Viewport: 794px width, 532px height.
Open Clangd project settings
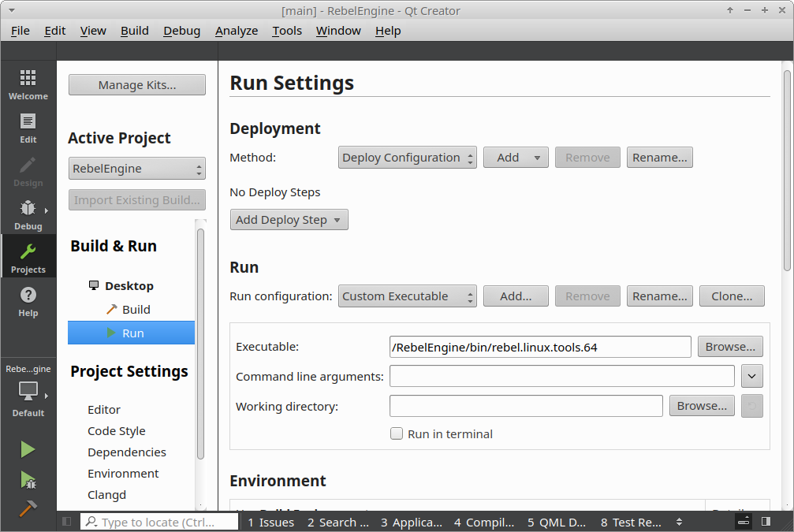[107, 494]
